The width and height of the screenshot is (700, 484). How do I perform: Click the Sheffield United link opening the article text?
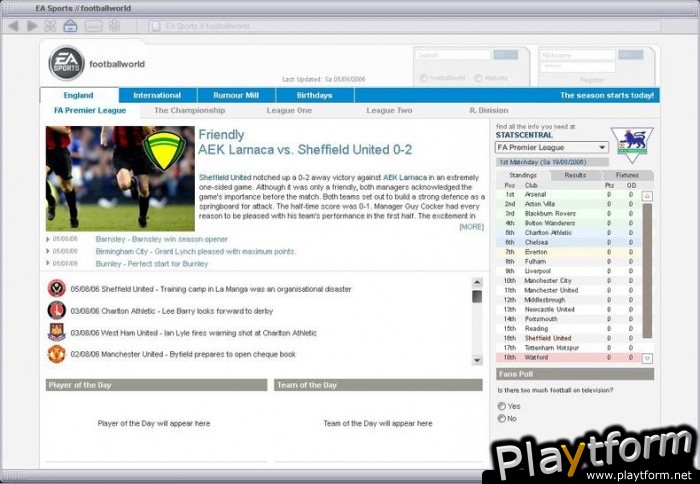pos(225,177)
